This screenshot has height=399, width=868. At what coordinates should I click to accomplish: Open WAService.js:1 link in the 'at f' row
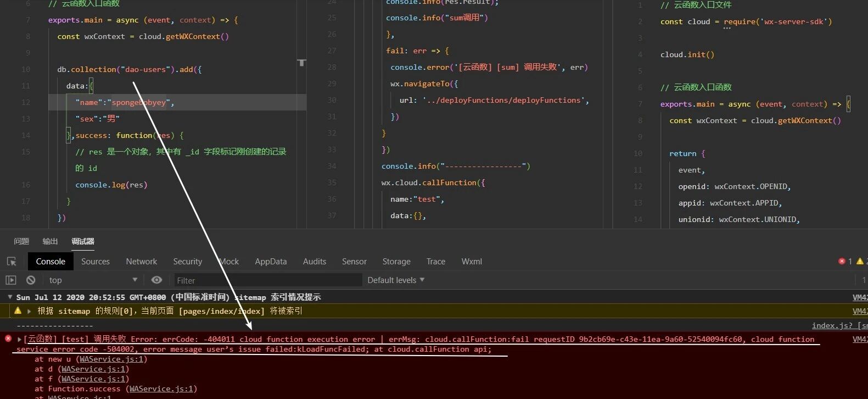pos(93,379)
